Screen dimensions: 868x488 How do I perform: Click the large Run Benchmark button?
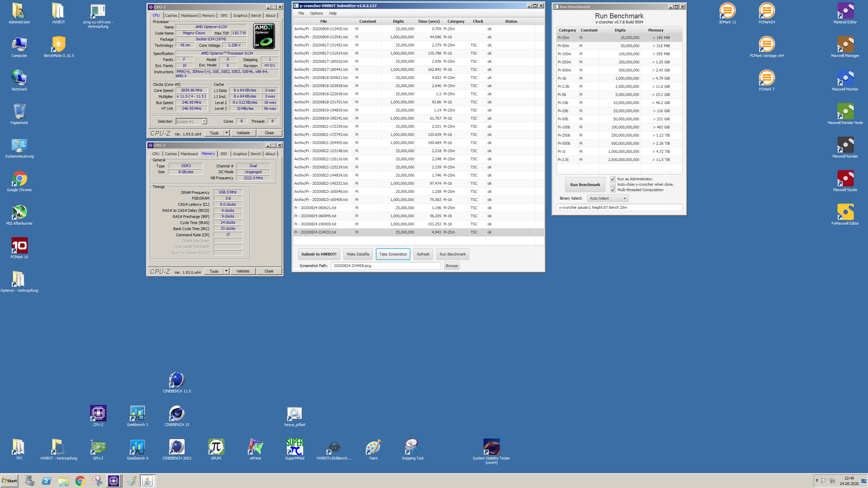coord(585,185)
